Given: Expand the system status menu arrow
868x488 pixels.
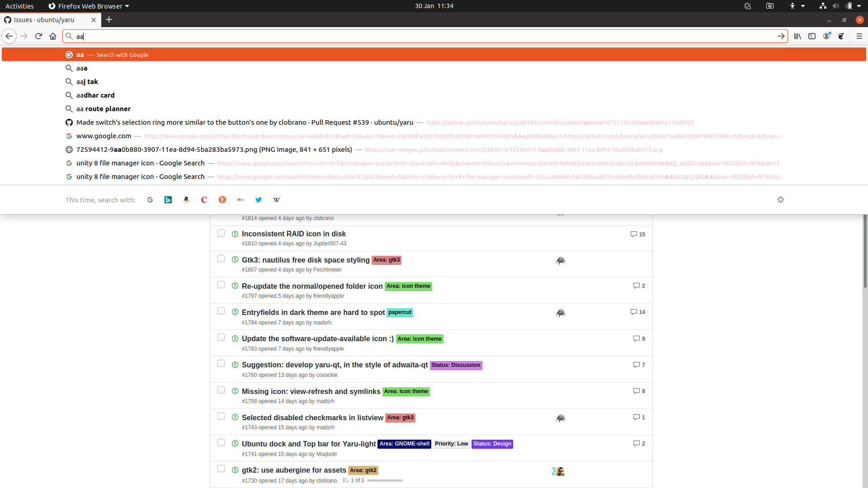Looking at the screenshot, I should 859,6.
